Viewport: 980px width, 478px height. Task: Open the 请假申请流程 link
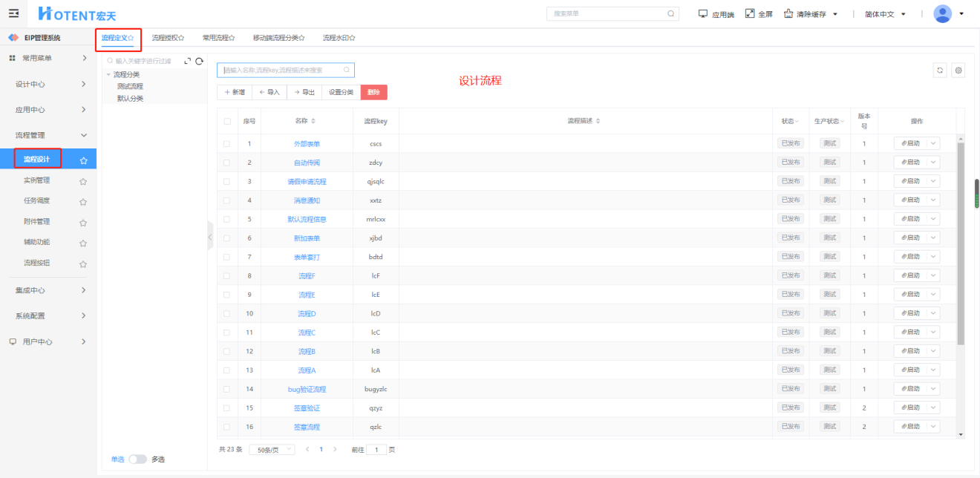click(307, 181)
